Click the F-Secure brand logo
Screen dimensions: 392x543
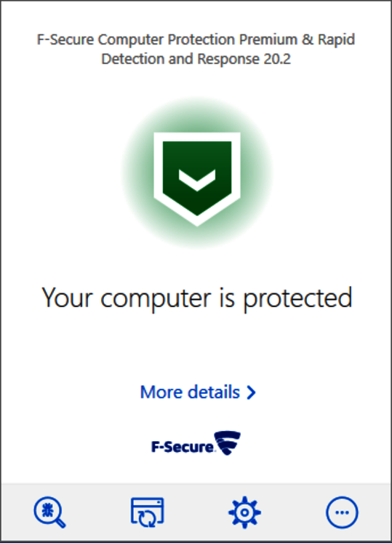pyautogui.click(x=196, y=443)
